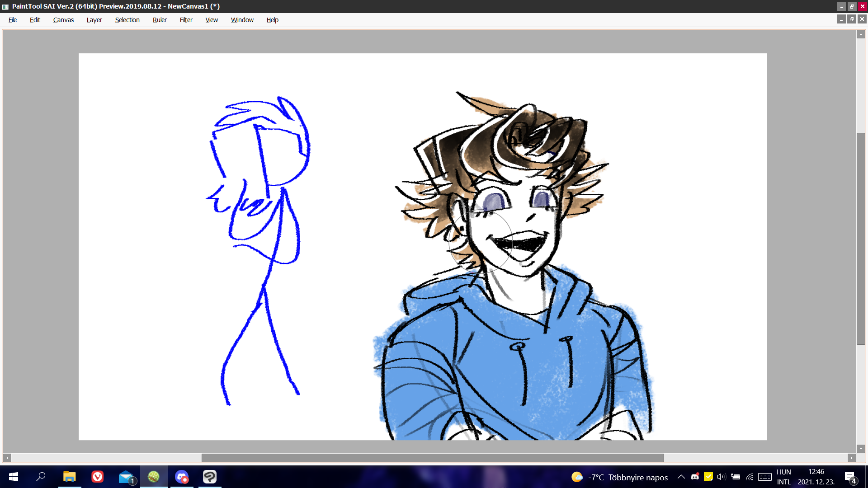This screenshot has width=868, height=488.
Task: Open the Selection menu
Action: [127, 20]
